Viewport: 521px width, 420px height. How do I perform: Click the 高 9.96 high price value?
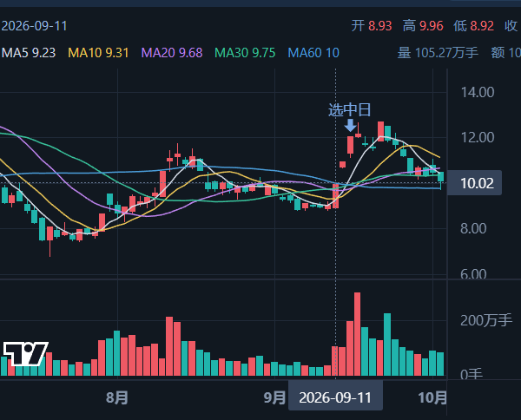tap(423, 26)
